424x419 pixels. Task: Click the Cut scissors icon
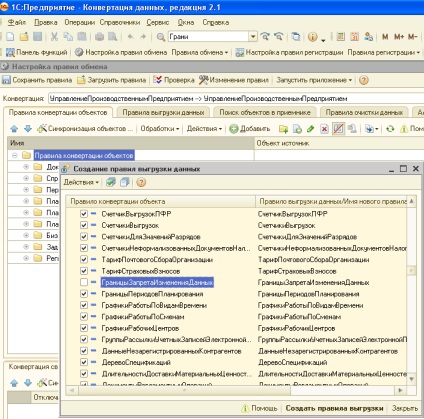click(x=54, y=37)
